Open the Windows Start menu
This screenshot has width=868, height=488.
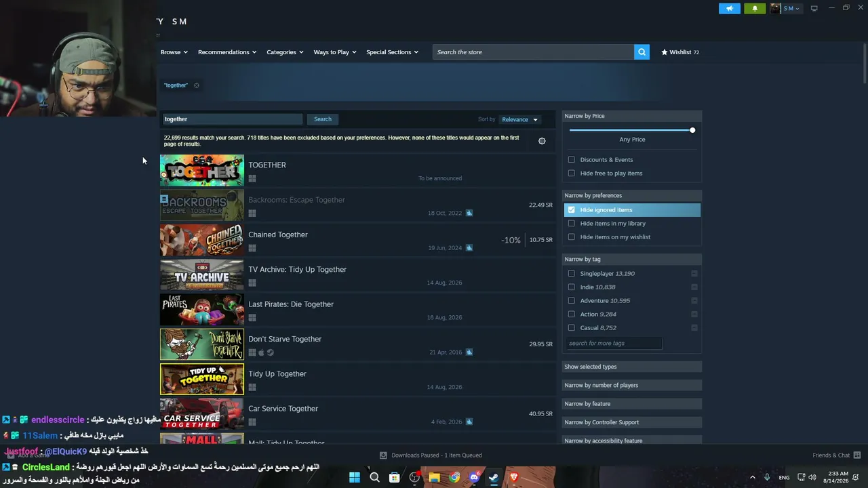coord(354,477)
